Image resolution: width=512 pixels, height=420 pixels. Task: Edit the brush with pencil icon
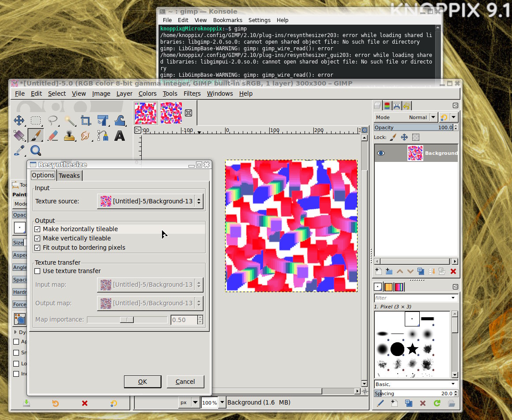380,403
